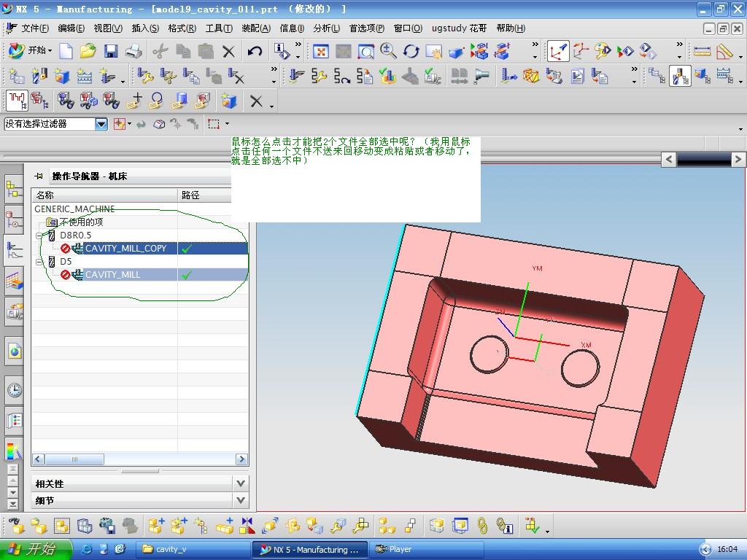This screenshot has width=747, height=560.
Task: Click the chain link icon in bottom toolbar
Action: pos(482,526)
